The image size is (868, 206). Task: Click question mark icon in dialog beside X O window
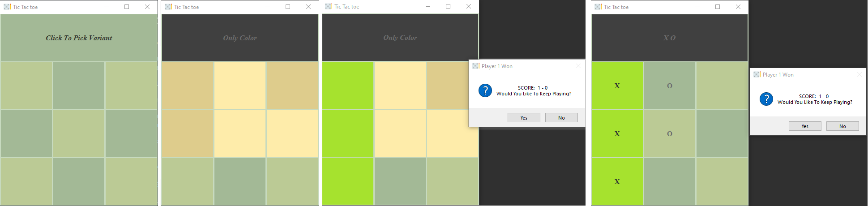pyautogui.click(x=766, y=99)
